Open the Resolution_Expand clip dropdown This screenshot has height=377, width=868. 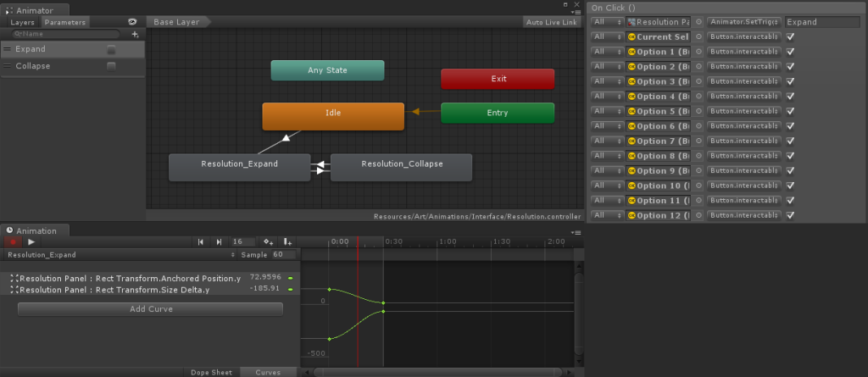click(119, 254)
